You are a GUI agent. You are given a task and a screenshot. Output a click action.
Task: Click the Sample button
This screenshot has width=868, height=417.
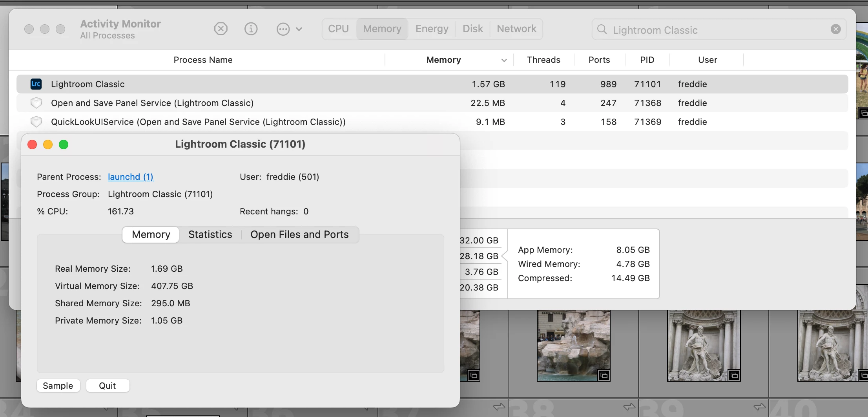pos(58,386)
